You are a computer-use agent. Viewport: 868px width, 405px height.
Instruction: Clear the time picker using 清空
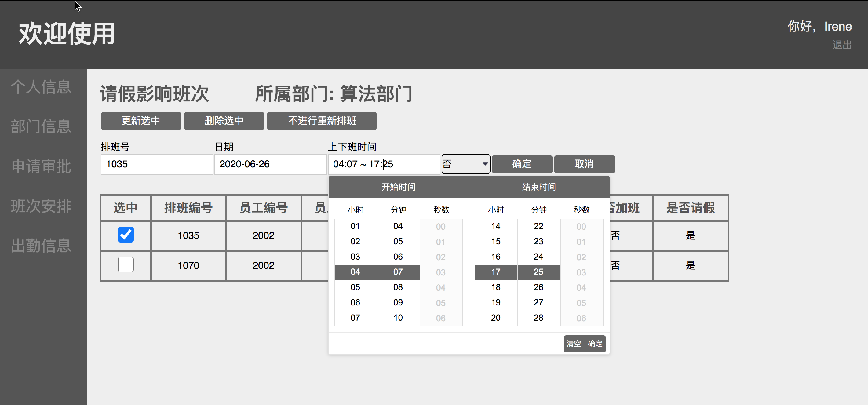coord(574,344)
